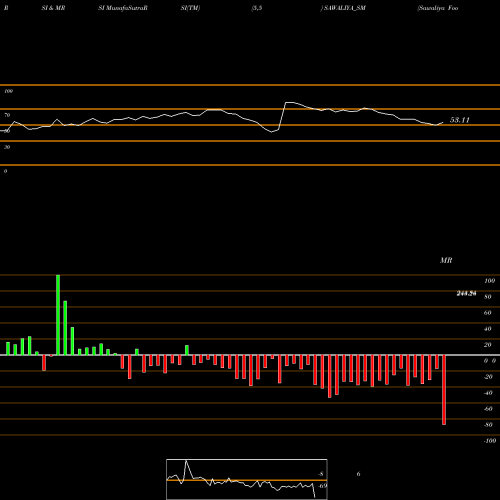Click the mini overview chart thumbnail
This screenshot has width=500, height=500.
(247, 479)
